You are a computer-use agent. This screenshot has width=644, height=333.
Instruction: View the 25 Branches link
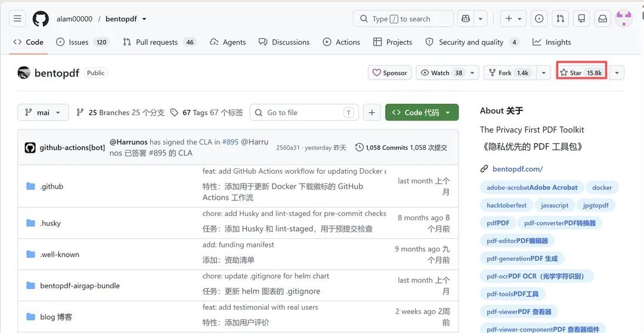click(120, 112)
